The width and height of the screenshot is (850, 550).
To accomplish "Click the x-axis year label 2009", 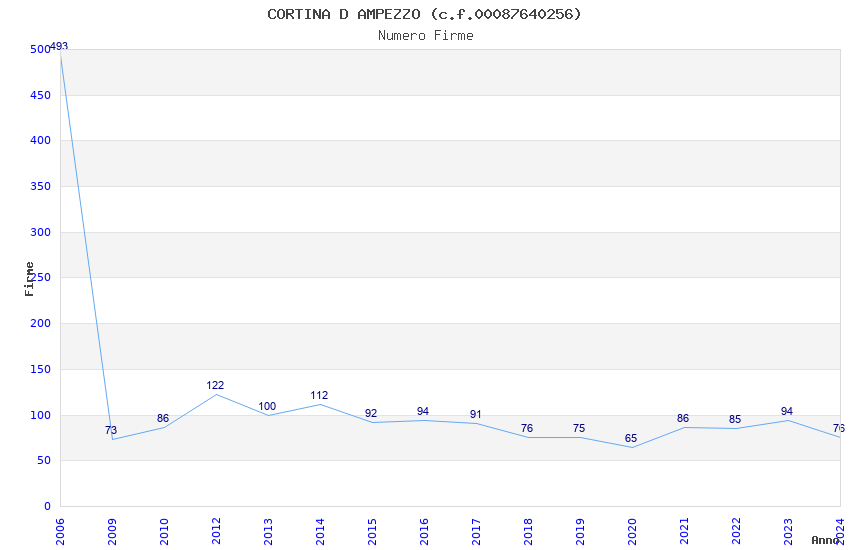I will [112, 532].
